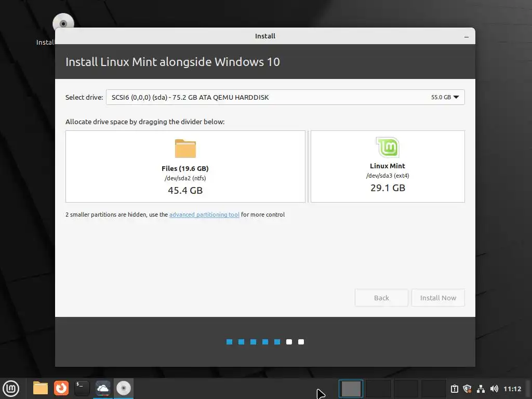The image size is (532, 399).
Task: Open the Linux Mint start menu
Action: click(11, 388)
